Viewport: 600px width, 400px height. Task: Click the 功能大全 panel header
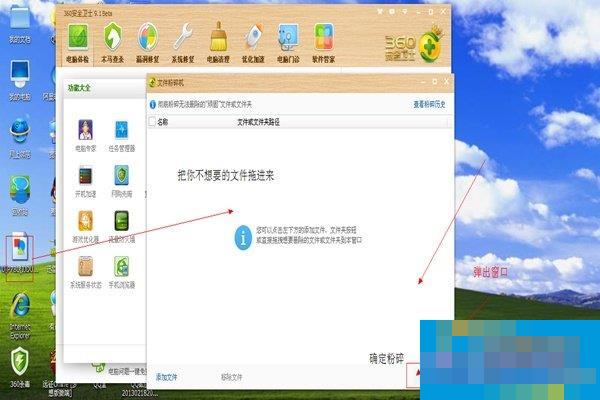[79, 88]
